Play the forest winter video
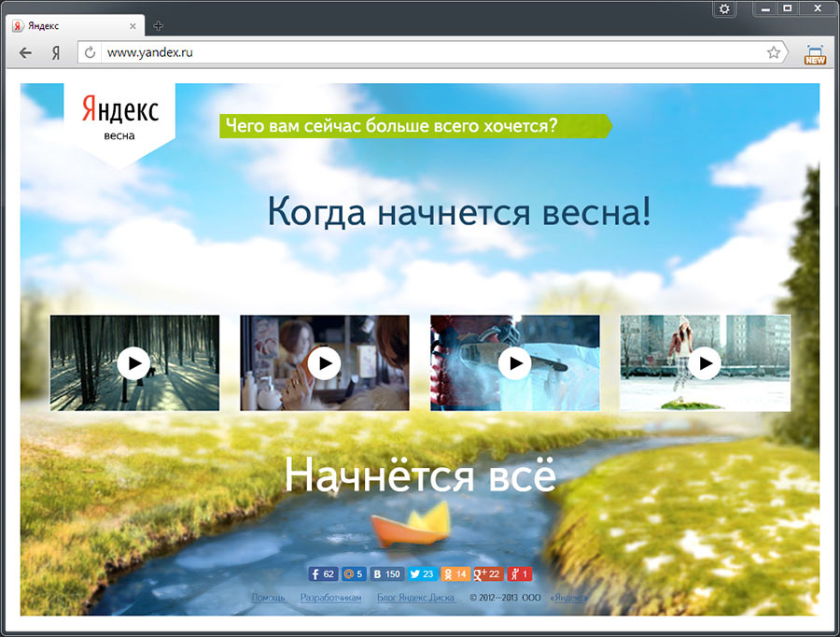Viewport: 840px width, 637px height. 134,363
